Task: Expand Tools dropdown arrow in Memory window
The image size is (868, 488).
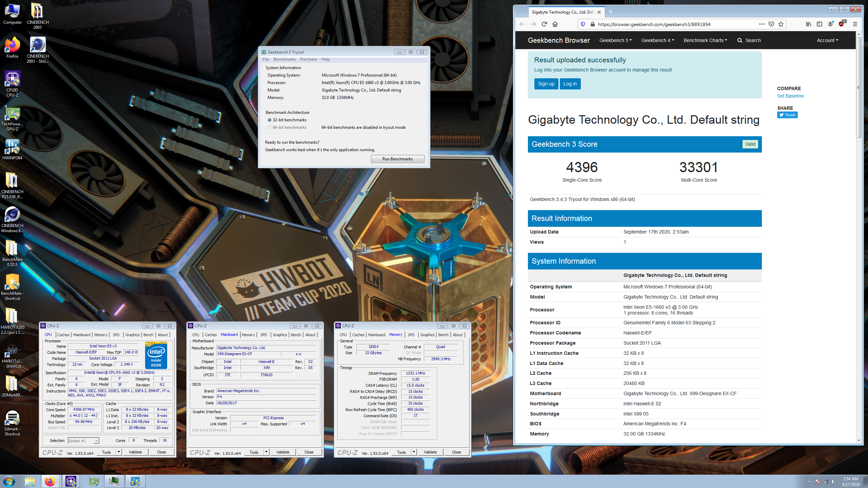Action: [414, 452]
